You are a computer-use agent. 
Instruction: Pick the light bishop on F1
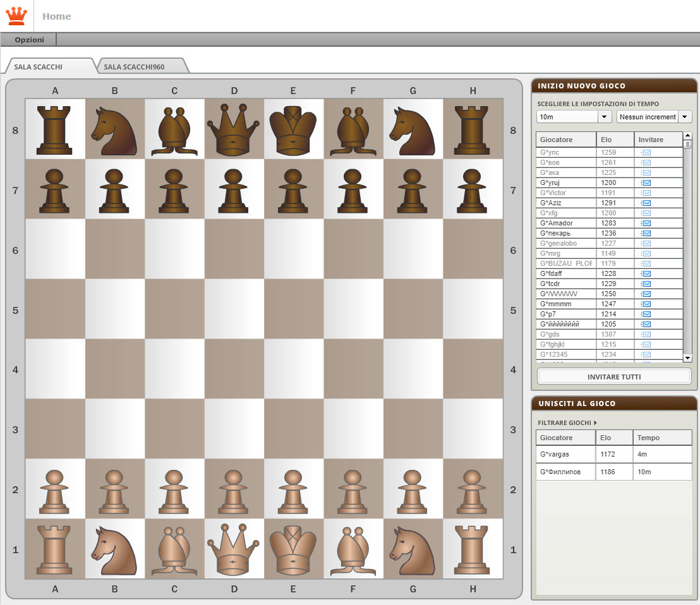353,551
